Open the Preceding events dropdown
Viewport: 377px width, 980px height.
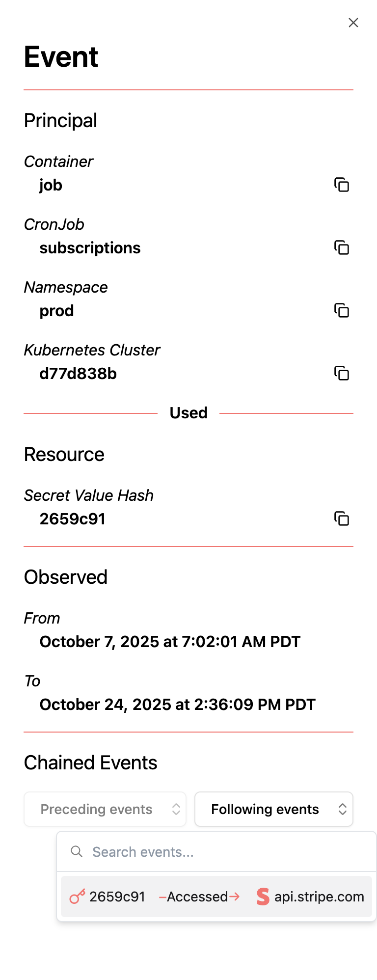(x=105, y=809)
